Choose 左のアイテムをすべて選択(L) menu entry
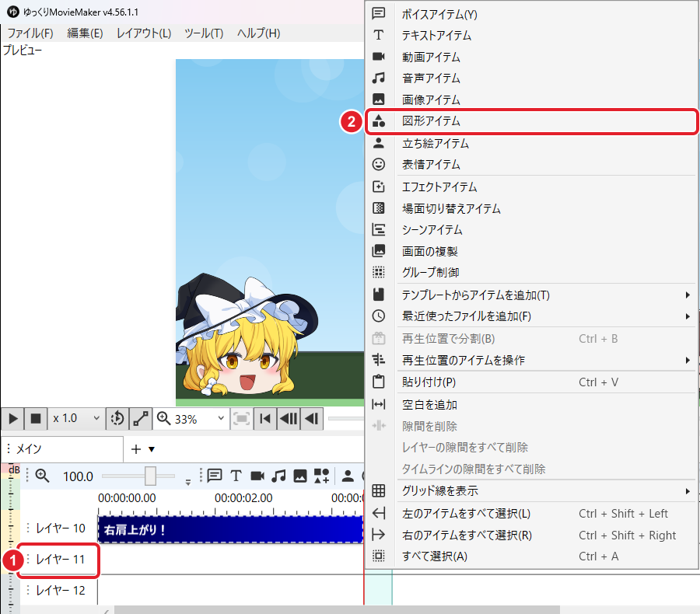Screen dimensions: 700x614 pyautogui.click(x=531, y=514)
